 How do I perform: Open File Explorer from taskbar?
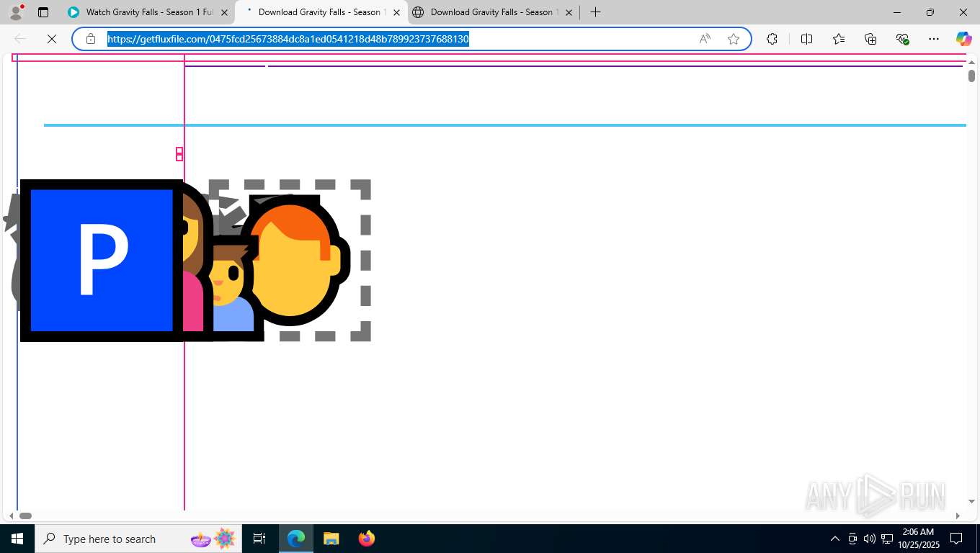(x=331, y=539)
